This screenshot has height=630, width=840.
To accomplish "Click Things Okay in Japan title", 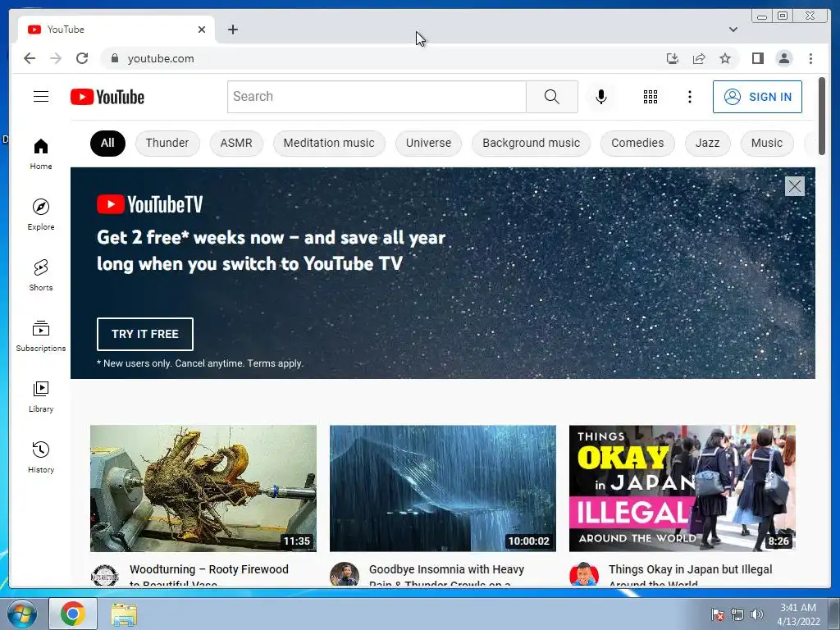I will point(691,574).
